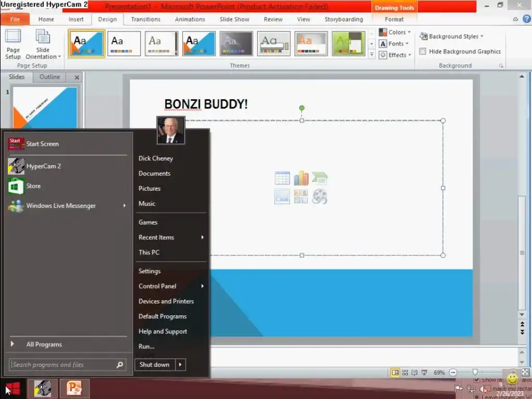Apply the plain white Office theme
The height and width of the screenshot is (399, 532).
pyautogui.click(x=124, y=44)
